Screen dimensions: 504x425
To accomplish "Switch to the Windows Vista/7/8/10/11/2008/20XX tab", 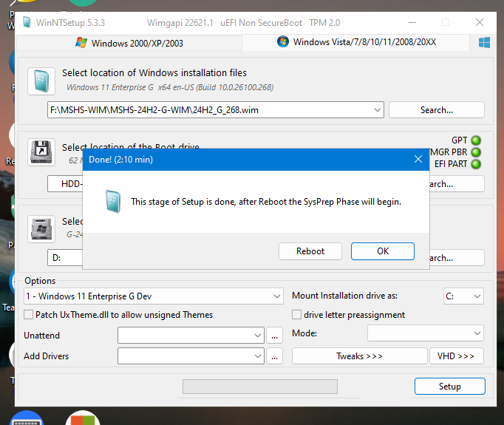I will (x=355, y=42).
